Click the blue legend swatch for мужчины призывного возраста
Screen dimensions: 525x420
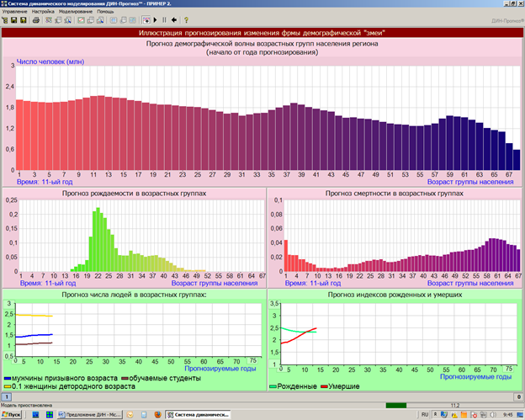pyautogui.click(x=8, y=379)
